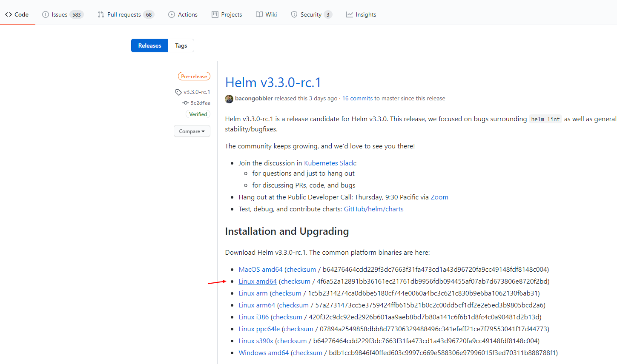Open the Windows amd64 checksum link
This screenshot has height=364, width=617.
[x=307, y=353]
